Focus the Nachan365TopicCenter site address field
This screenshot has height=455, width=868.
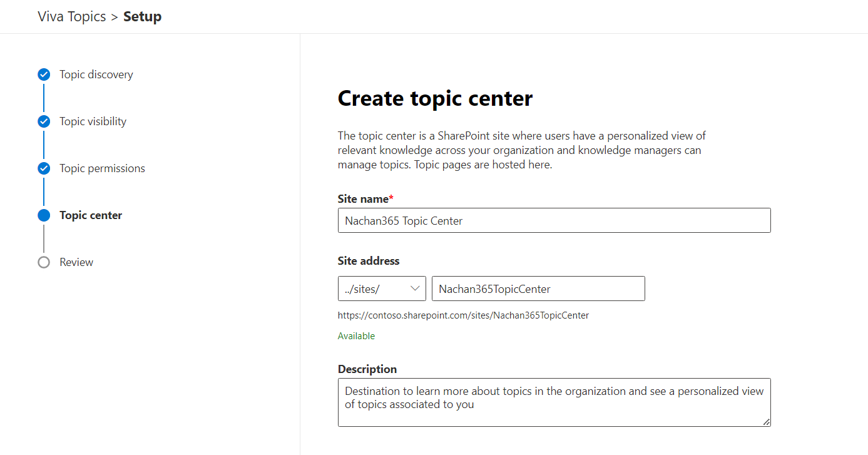pos(538,289)
